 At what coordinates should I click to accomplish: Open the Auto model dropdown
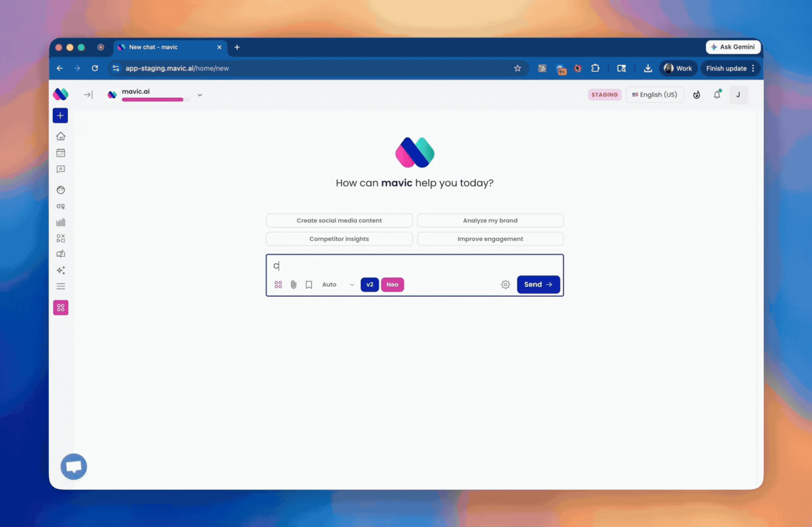pos(338,284)
